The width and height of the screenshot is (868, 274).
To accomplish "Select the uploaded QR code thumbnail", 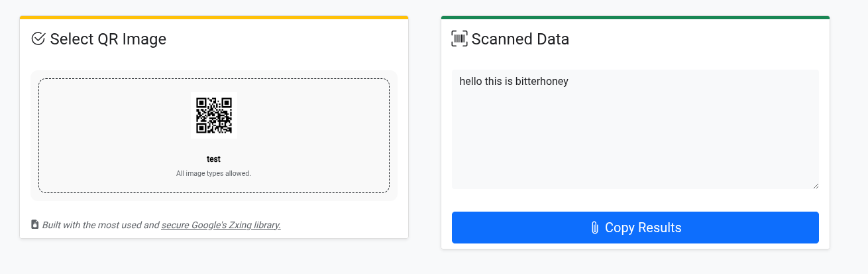I will pos(214,115).
